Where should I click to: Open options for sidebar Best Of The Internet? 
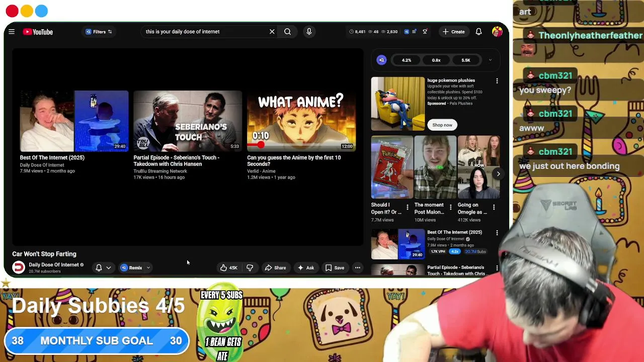click(497, 233)
